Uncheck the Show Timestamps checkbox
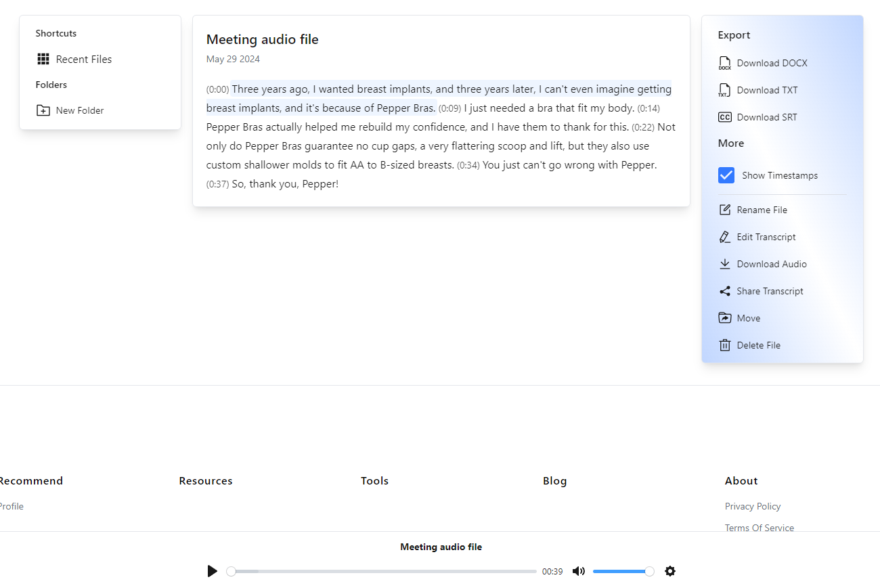This screenshot has width=880, height=588. pos(726,175)
